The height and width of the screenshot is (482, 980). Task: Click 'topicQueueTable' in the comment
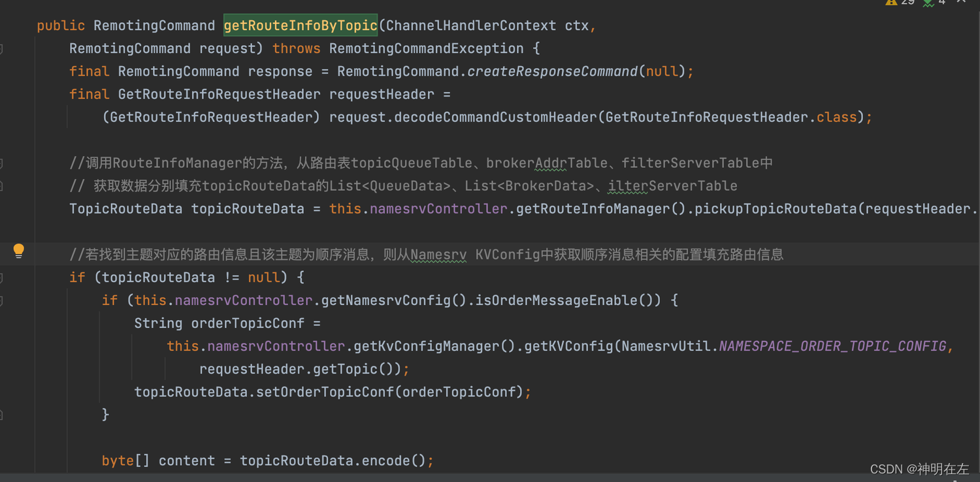tap(412, 163)
